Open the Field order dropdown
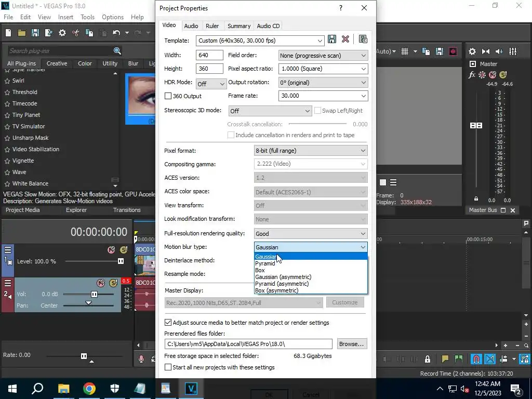This screenshot has height=399, width=532. 363,55
